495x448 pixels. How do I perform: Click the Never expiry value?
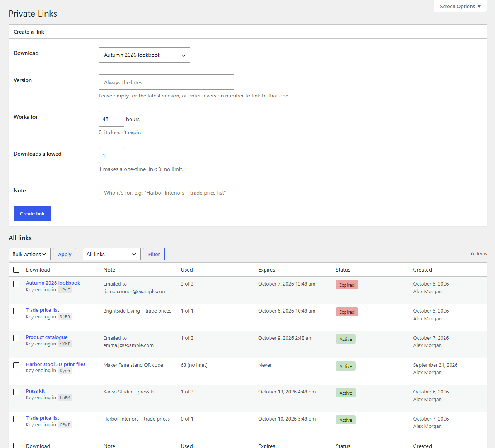coord(265,365)
